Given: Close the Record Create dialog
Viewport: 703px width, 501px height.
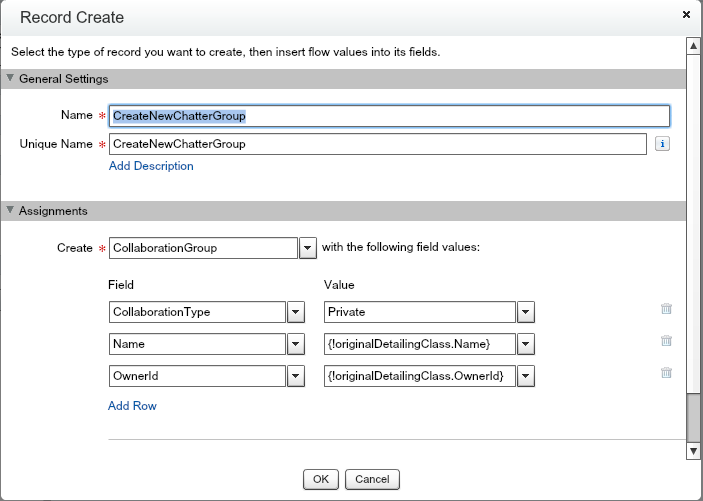Looking at the screenshot, I should pos(685,15).
